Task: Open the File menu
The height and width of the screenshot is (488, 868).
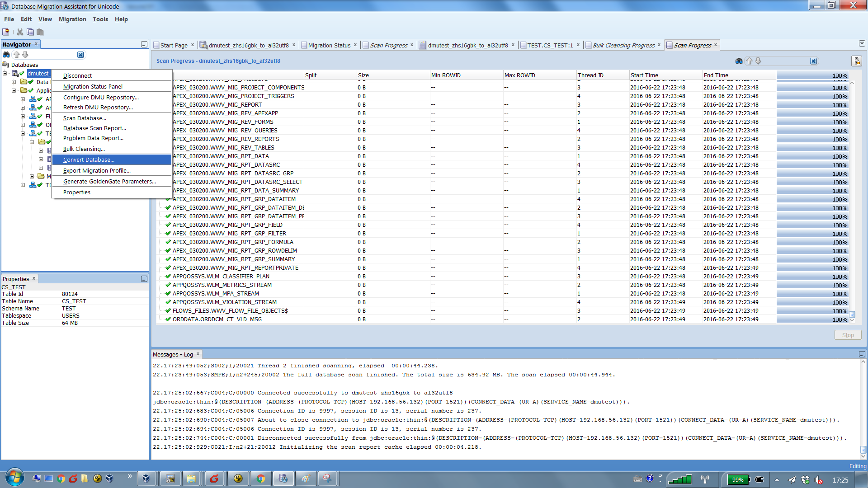Action: pos(9,19)
